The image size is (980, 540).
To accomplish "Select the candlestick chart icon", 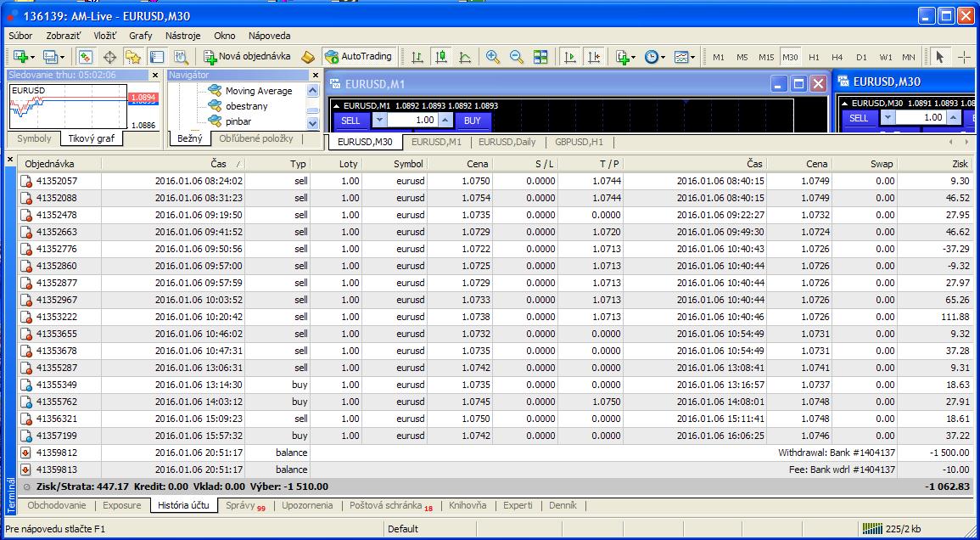I will pyautogui.click(x=440, y=57).
